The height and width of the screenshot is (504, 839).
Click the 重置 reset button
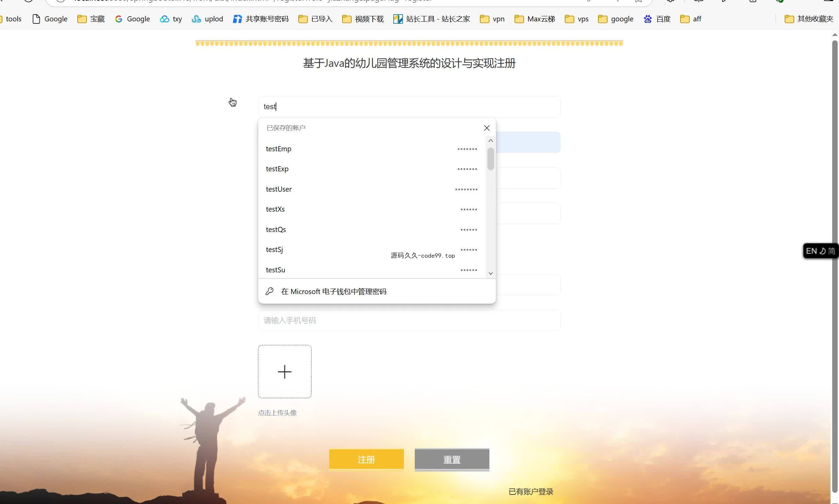click(452, 460)
